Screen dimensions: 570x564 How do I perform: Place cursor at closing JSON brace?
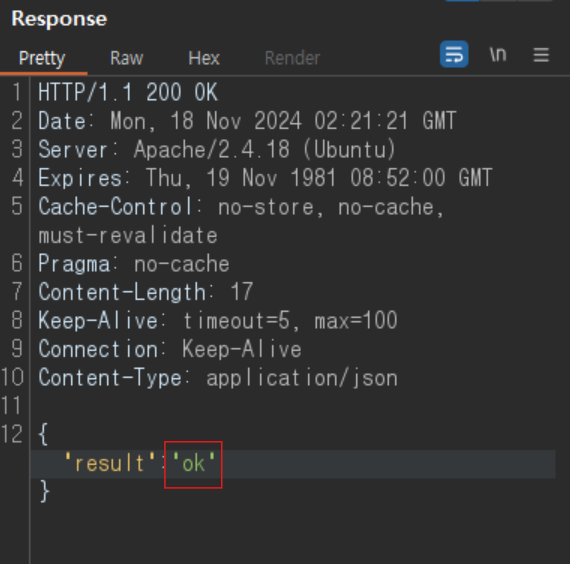tap(44, 491)
